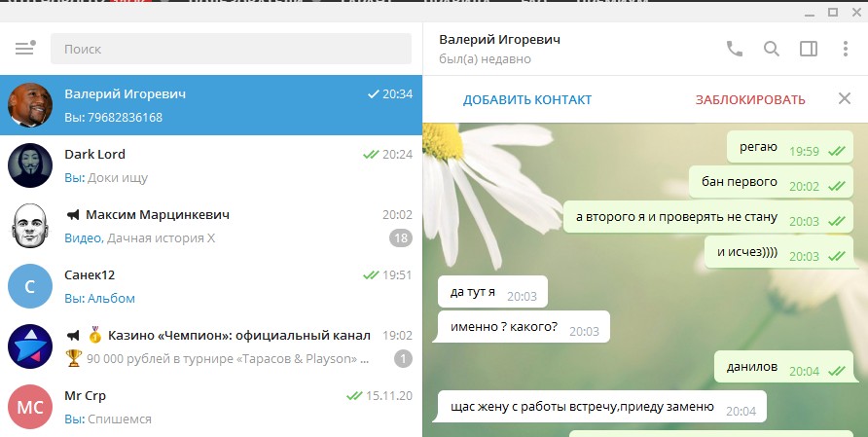
Task: Select message щас жену с работы встречу
Action: (x=602, y=407)
